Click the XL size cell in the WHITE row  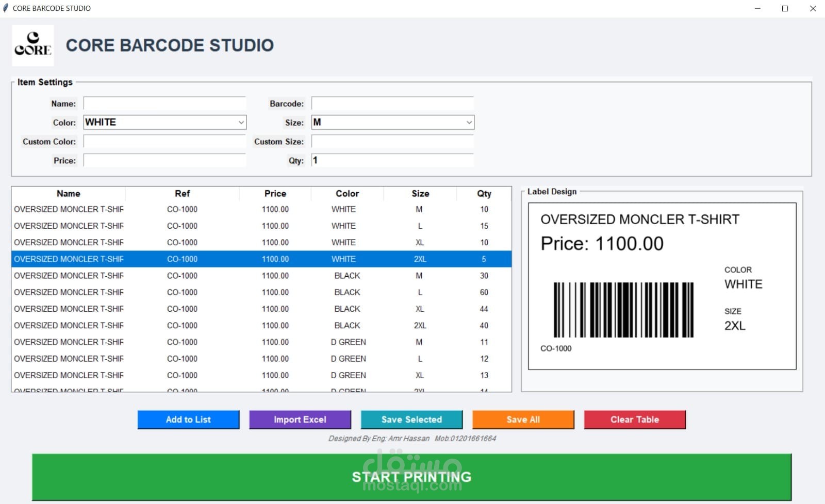coord(420,242)
